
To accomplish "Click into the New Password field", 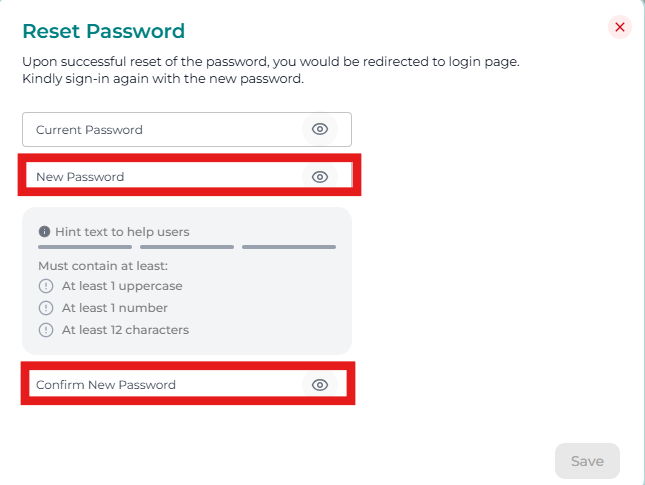I will (x=160, y=177).
